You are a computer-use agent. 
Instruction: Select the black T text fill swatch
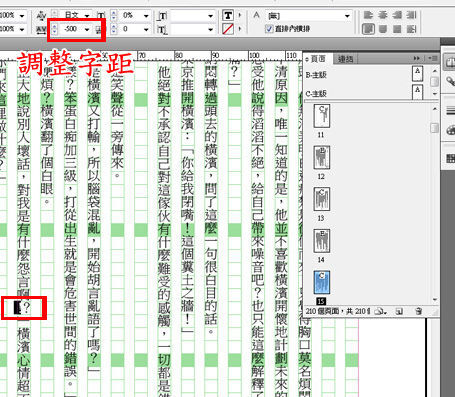(x=228, y=15)
